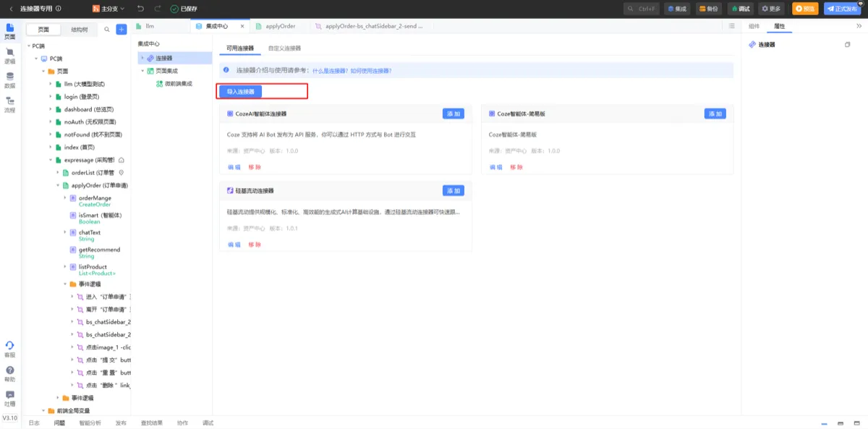The height and width of the screenshot is (429, 868).
Task: Click 编辑 on CozeAI智能体连接器 card
Action: coord(234,167)
